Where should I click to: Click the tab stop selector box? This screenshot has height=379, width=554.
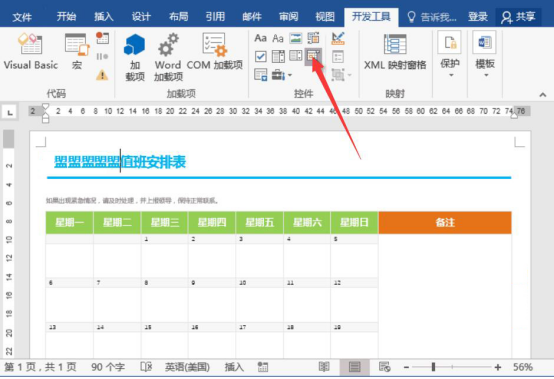[10, 113]
